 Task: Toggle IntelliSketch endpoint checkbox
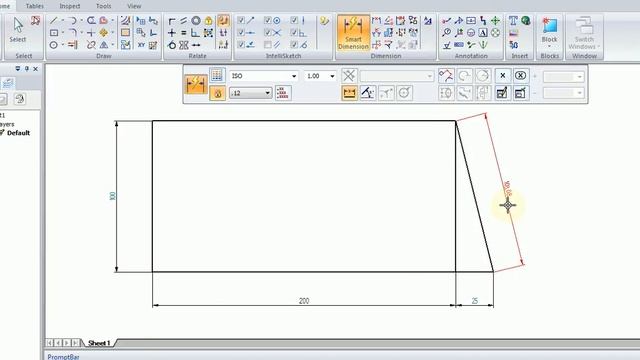click(x=241, y=20)
